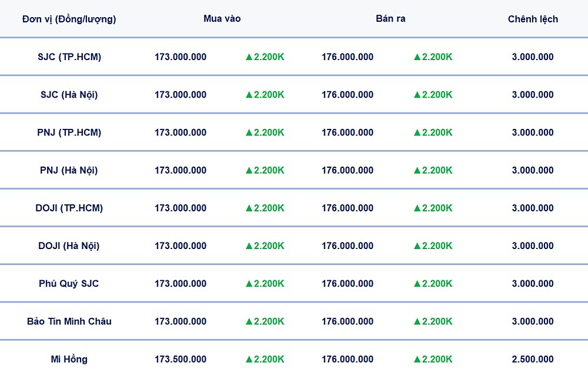Screen dimensions: 588x375
Task: Click the up arrow in Phú Quý SJC sell column
Action: [417, 283]
